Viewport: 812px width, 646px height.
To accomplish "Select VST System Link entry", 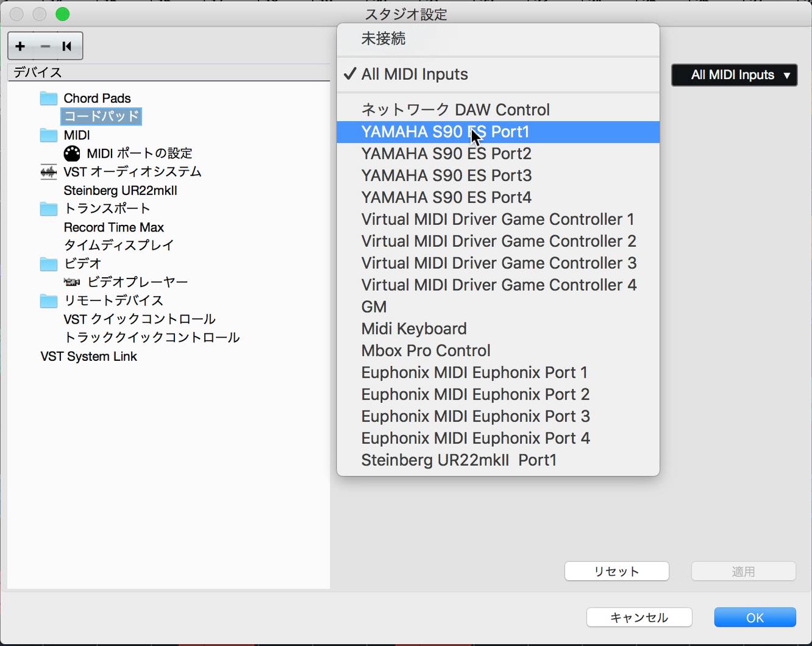I will (x=88, y=357).
